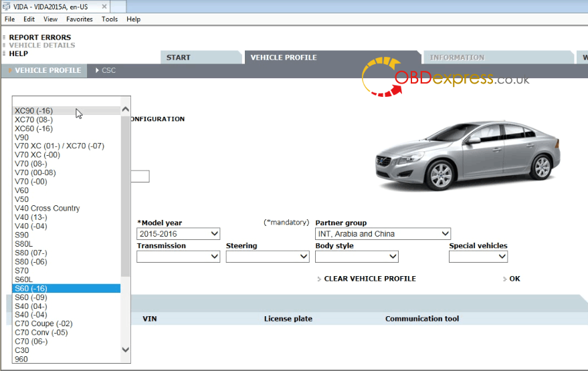This screenshot has height=371, width=588.
Task: Choose S80 (-06) from model list
Action: coord(66,261)
